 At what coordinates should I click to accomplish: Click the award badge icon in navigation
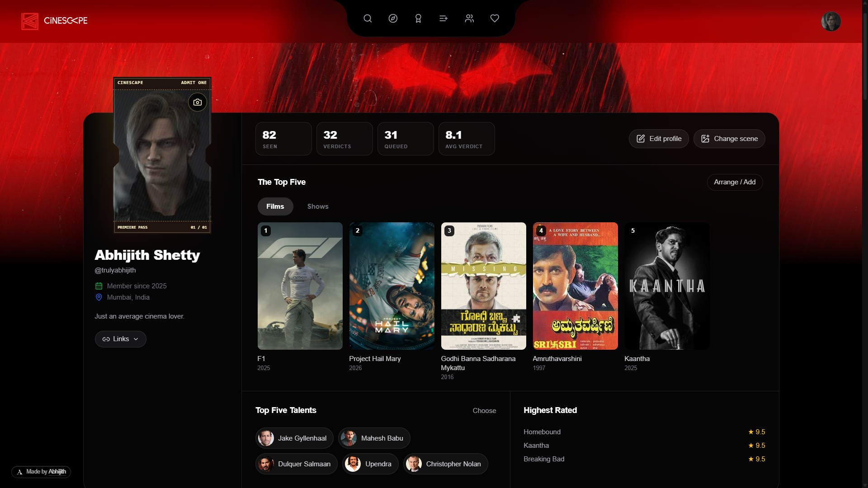pyautogui.click(x=418, y=19)
